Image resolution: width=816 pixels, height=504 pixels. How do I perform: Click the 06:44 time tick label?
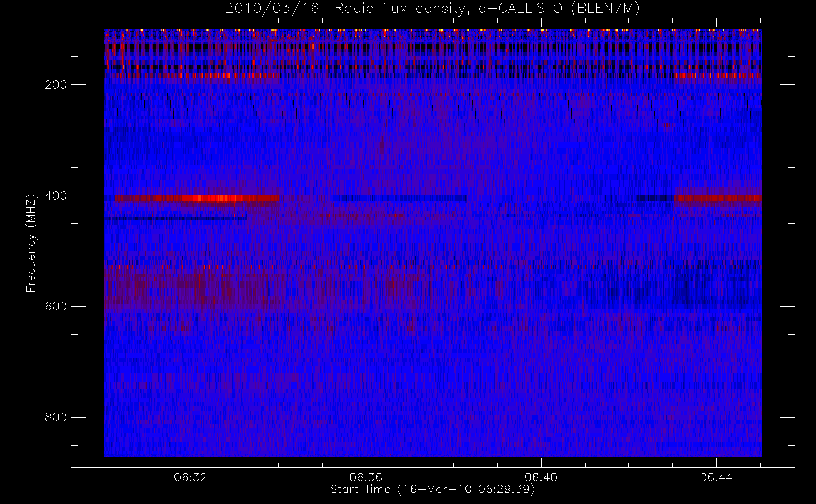pyautogui.click(x=716, y=477)
